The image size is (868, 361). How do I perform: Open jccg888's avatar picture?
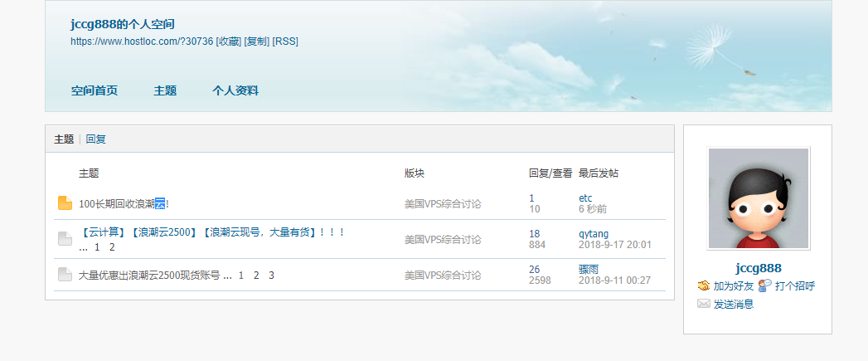pos(759,198)
